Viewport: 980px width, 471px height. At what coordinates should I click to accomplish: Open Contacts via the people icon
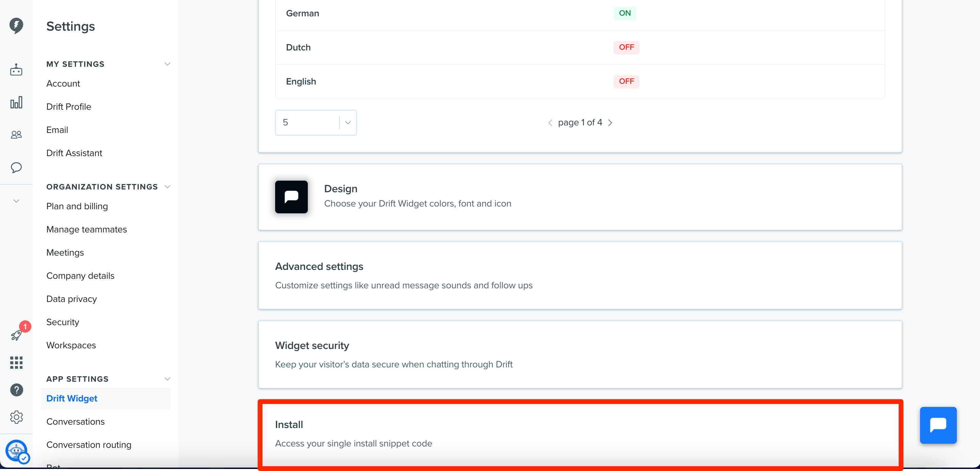pos(16,134)
